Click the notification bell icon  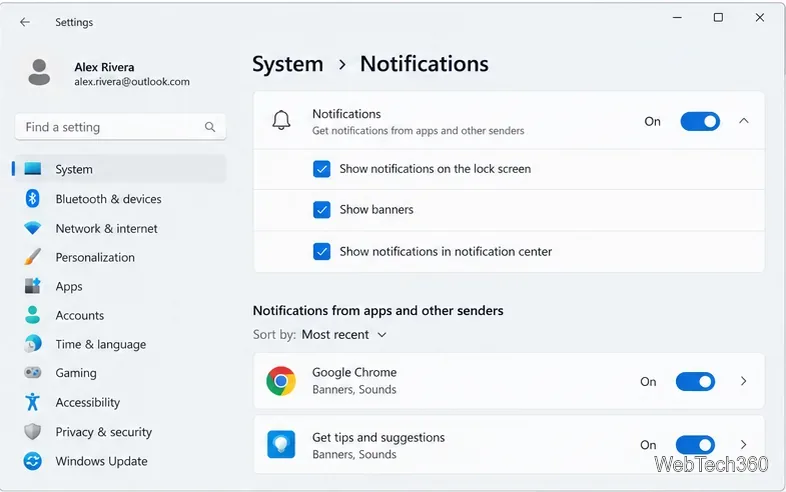click(x=281, y=120)
